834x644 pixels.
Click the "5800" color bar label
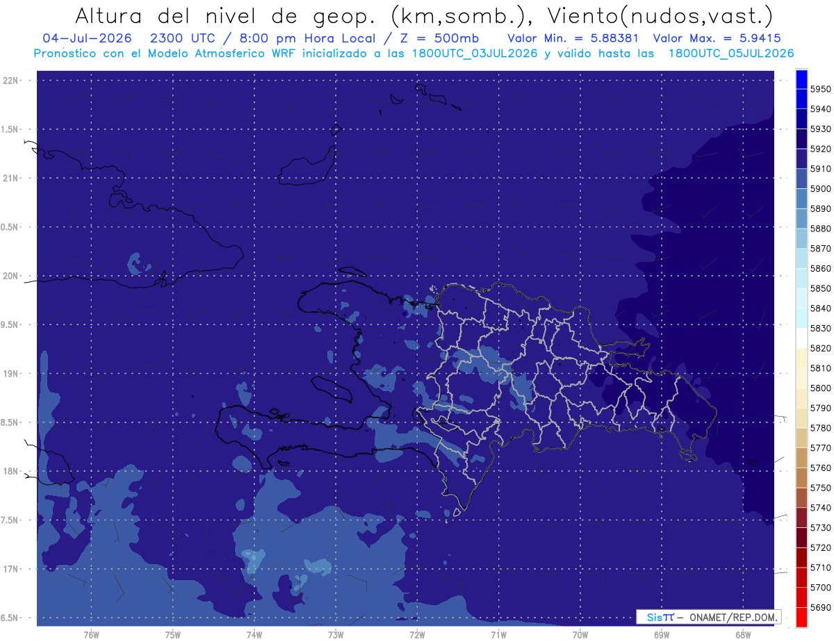820,388
